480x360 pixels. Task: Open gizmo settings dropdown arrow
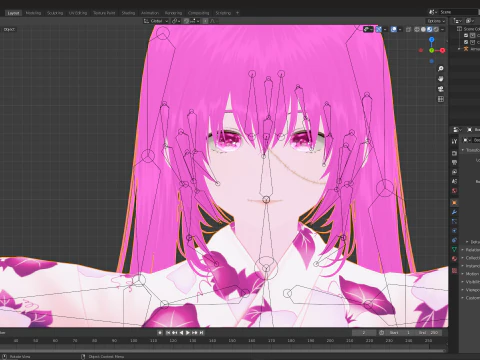click(x=385, y=29)
